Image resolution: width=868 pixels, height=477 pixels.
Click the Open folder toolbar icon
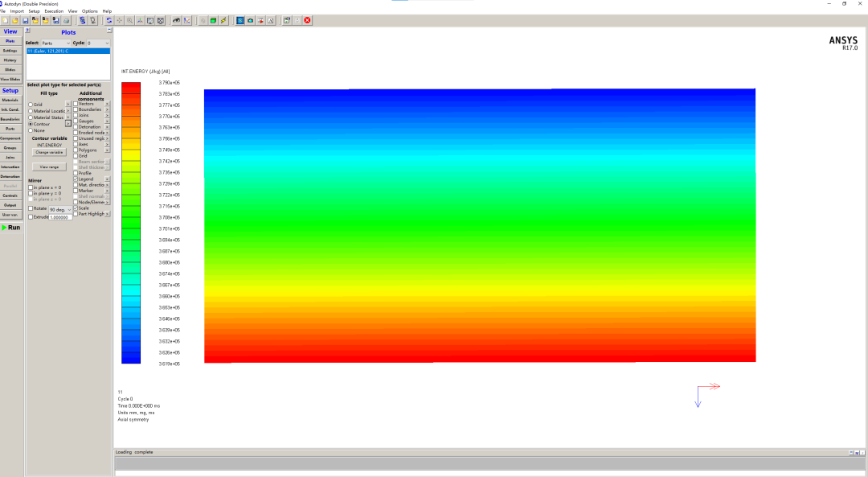15,20
